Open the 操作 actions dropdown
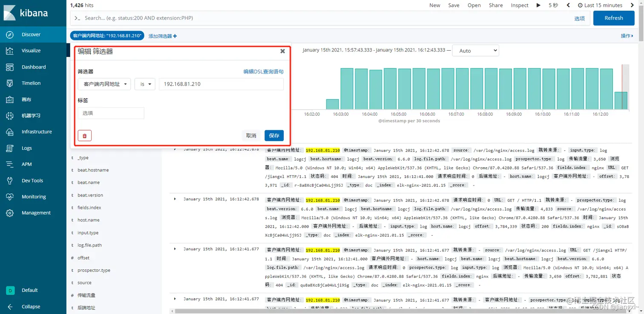Image resolution: width=644 pixels, height=314 pixels. [627, 36]
